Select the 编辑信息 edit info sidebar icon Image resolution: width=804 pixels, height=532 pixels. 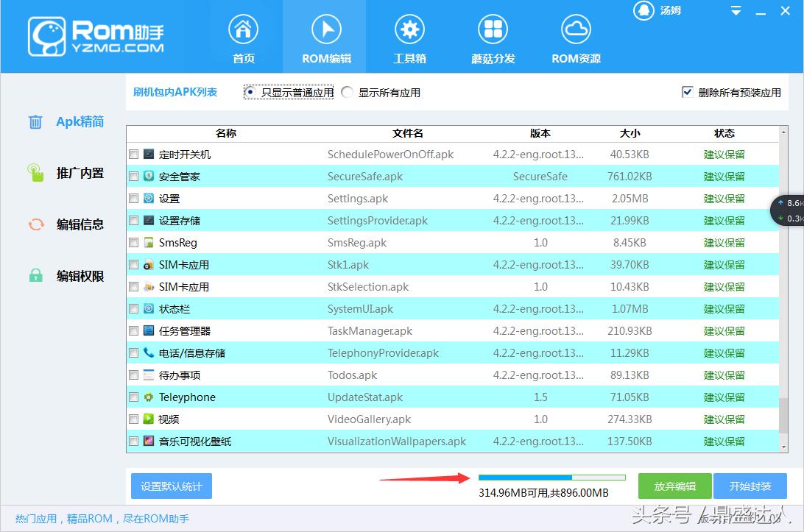click(35, 224)
